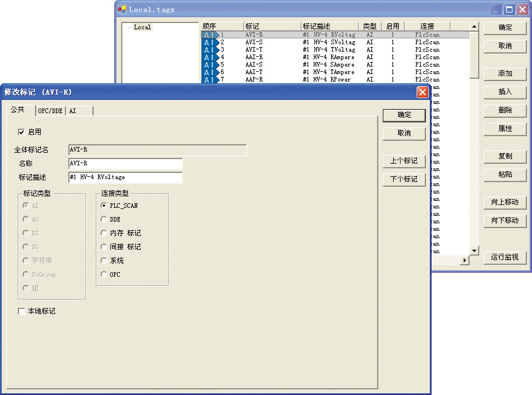Screen dimensions: 532x395
Task: Select the OPC connection type radio button
Action: tap(104, 274)
